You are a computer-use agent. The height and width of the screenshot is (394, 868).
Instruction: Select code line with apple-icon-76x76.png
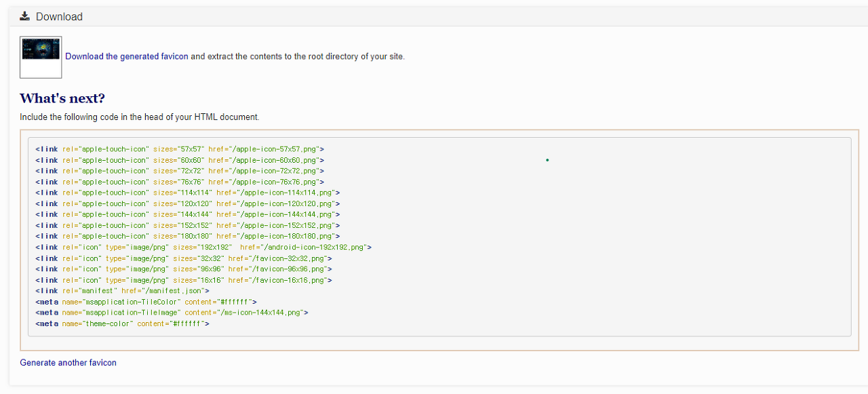[180, 182]
